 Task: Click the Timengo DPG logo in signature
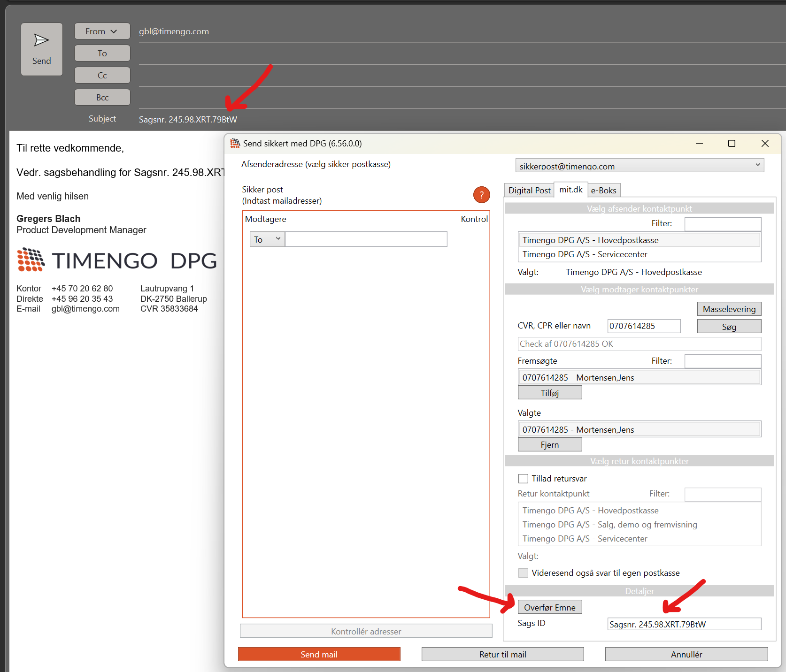click(x=117, y=260)
